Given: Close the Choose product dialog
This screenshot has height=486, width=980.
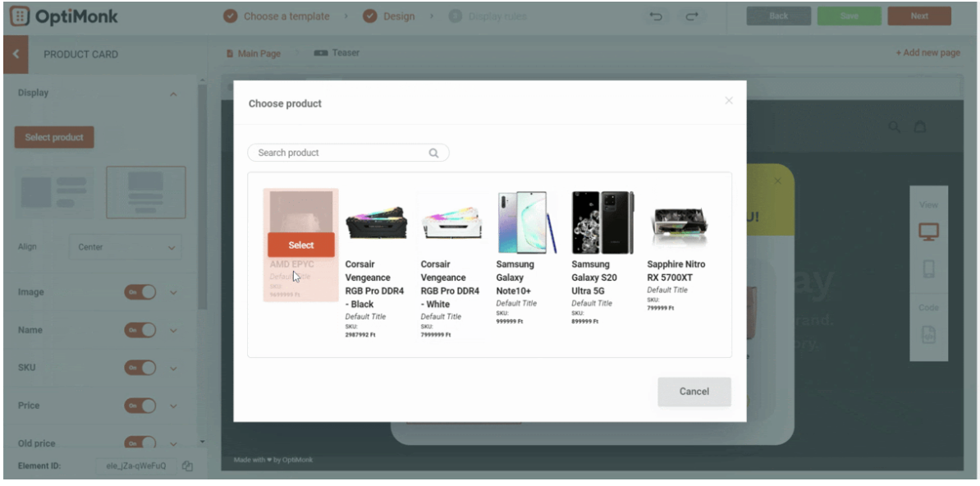Looking at the screenshot, I should (x=729, y=101).
